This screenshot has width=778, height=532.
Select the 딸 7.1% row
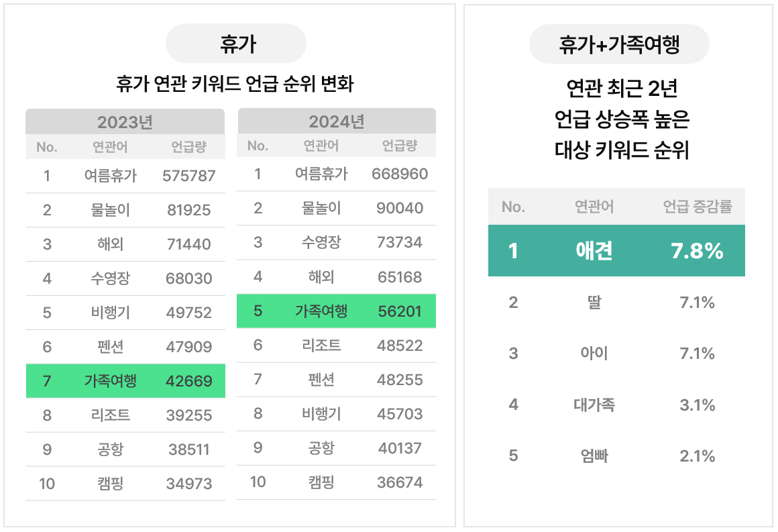pyautogui.click(x=617, y=303)
